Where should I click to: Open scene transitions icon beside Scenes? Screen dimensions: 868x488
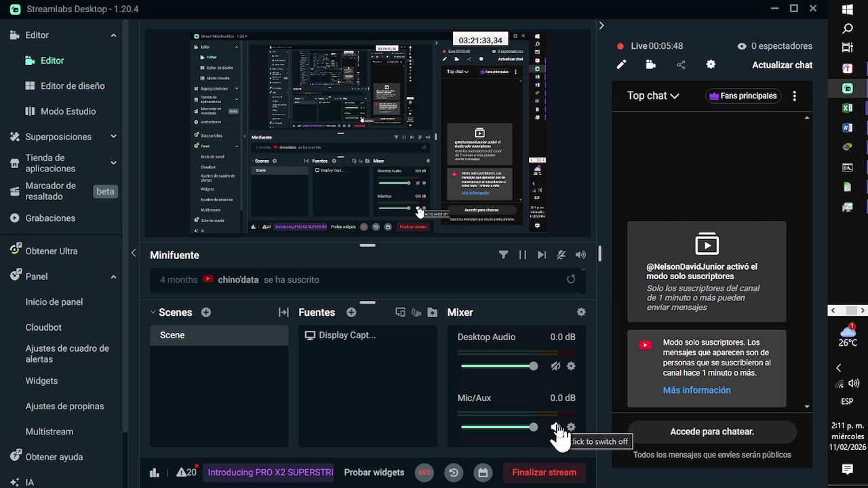pyautogui.click(x=283, y=312)
